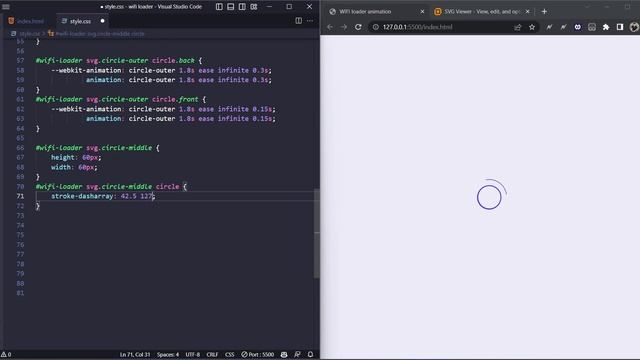Place cursor in stroke-dasharray line
Screen dimensions: 640x360
coord(103,196)
